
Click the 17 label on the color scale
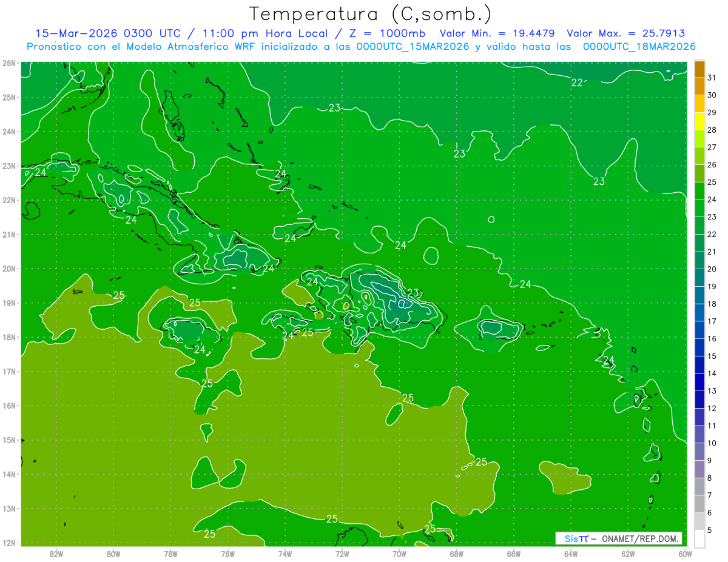pyautogui.click(x=712, y=321)
